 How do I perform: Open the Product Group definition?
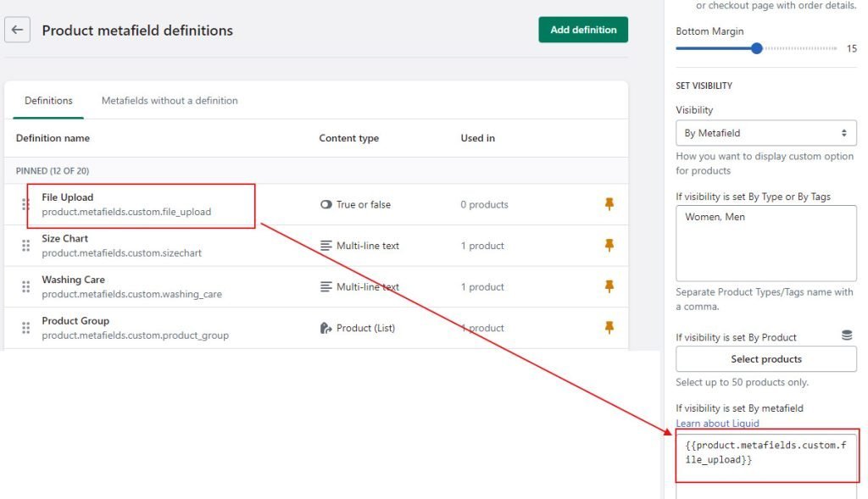pyautogui.click(x=75, y=321)
